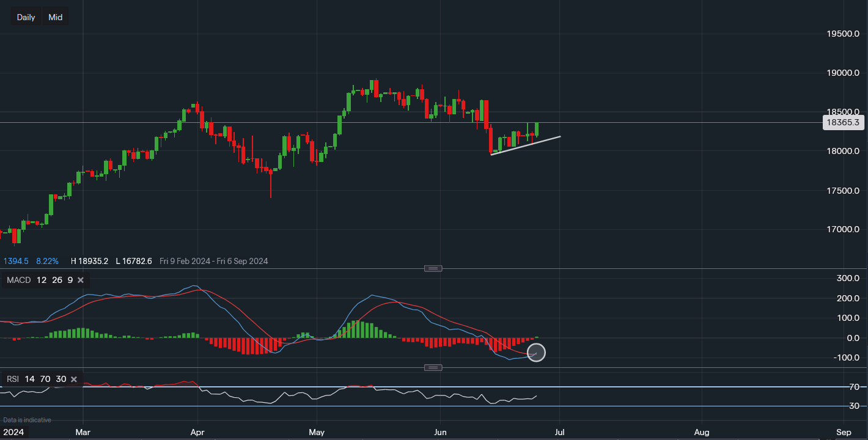Image resolution: width=868 pixels, height=440 pixels.
Task: Click the Jul label on time axis
Action: 559,432
